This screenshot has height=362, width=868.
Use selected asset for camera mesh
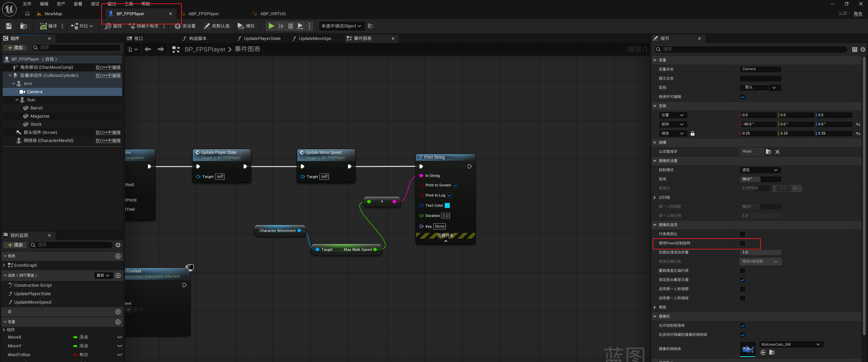[763, 353]
